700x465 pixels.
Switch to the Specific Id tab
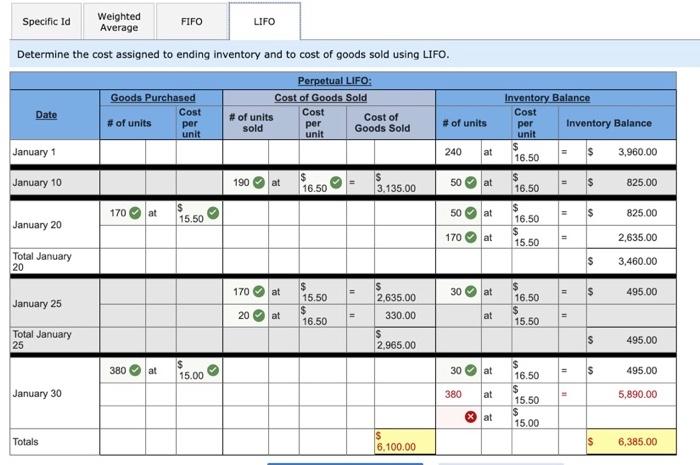[46, 21]
